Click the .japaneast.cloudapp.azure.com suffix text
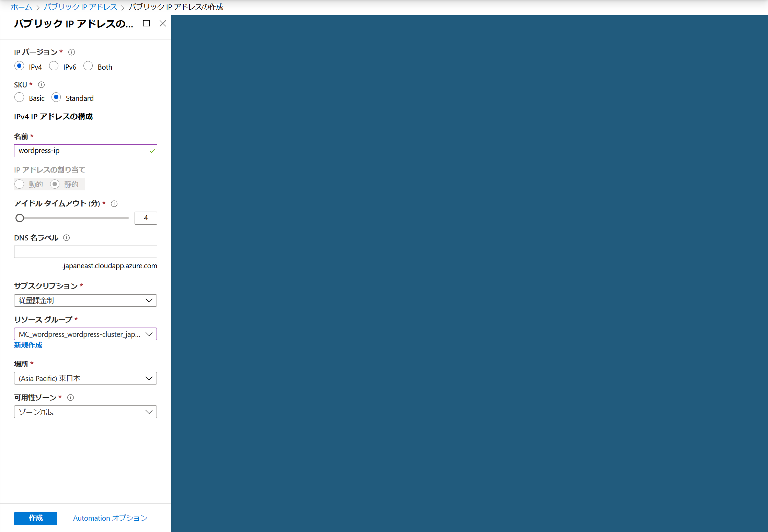Viewport: 768px width, 532px height. coord(110,266)
